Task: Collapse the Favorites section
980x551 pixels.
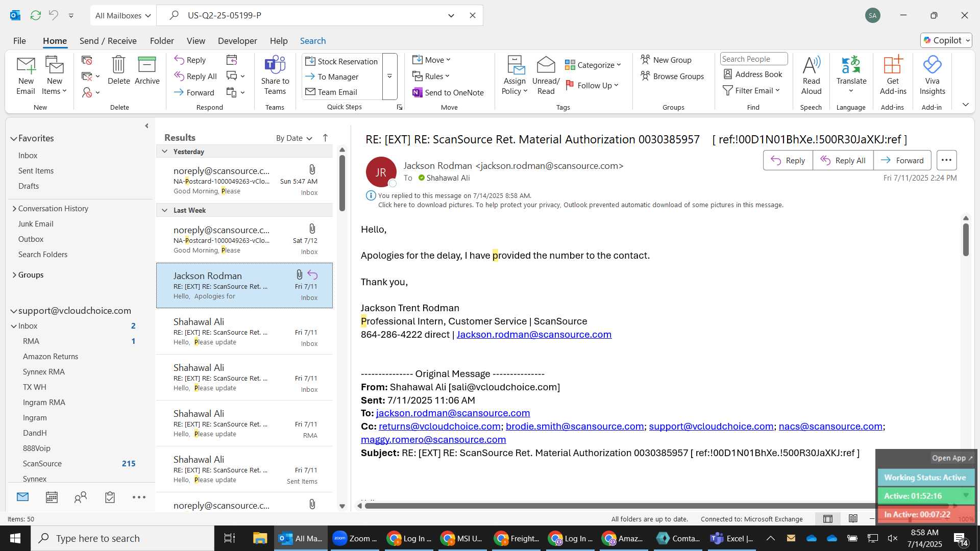Action: tap(14, 138)
